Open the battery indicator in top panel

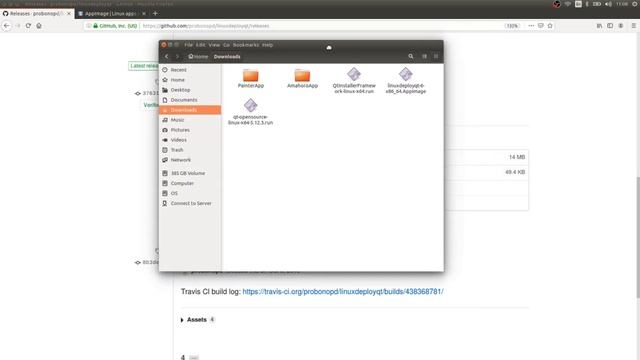[597, 4]
